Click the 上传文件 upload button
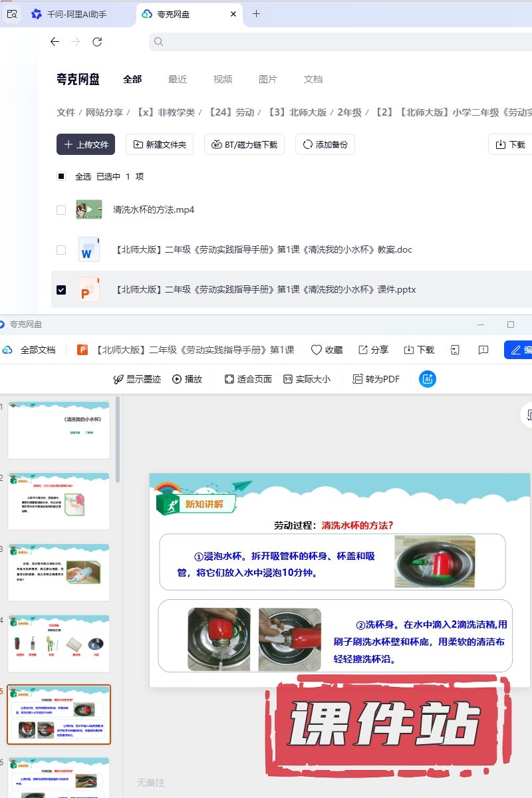 tap(86, 144)
